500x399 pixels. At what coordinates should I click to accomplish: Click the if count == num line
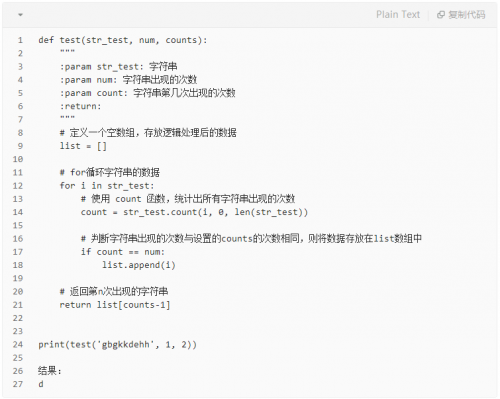pos(123,252)
